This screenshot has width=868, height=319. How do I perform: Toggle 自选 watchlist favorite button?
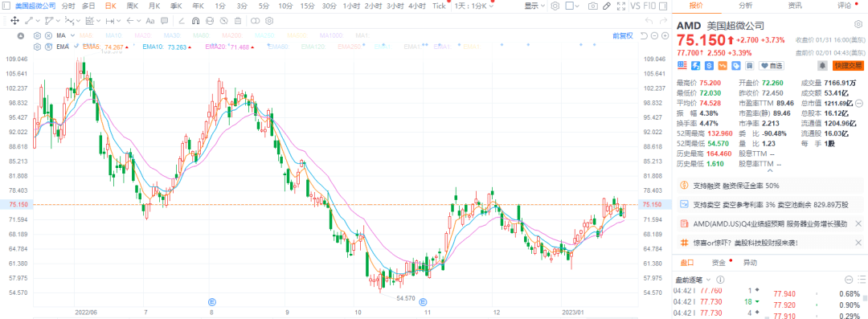(x=771, y=66)
